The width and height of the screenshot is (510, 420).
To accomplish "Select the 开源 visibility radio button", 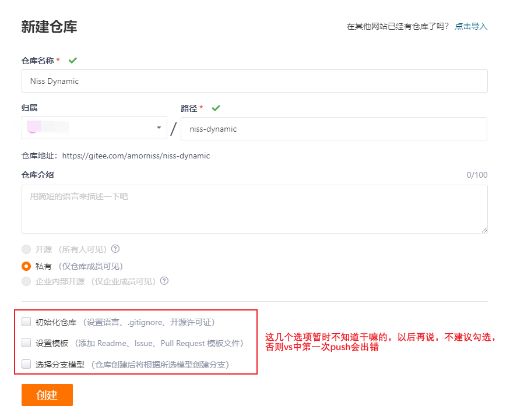I will point(26,248).
